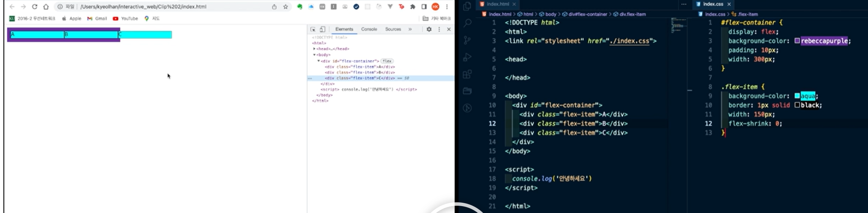Viewport: 868px width, 213px height.
Task: Switch to DevTools Sources tab
Action: pos(393,29)
